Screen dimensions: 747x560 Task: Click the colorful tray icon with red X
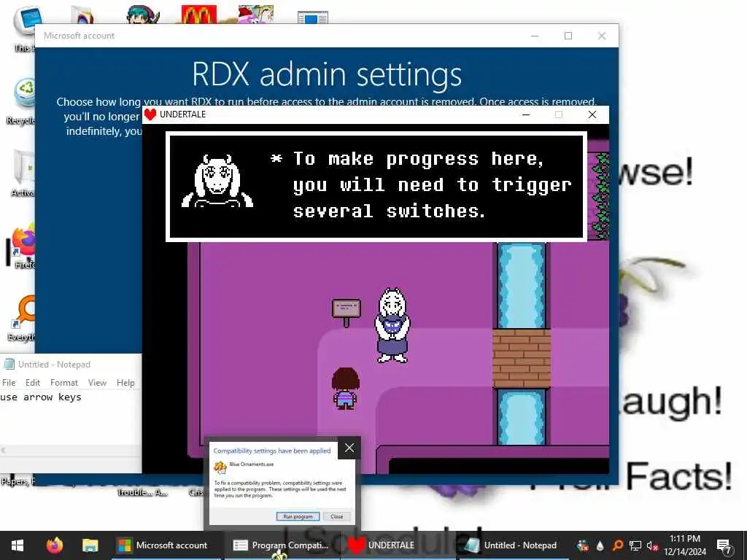pyautogui.click(x=582, y=545)
